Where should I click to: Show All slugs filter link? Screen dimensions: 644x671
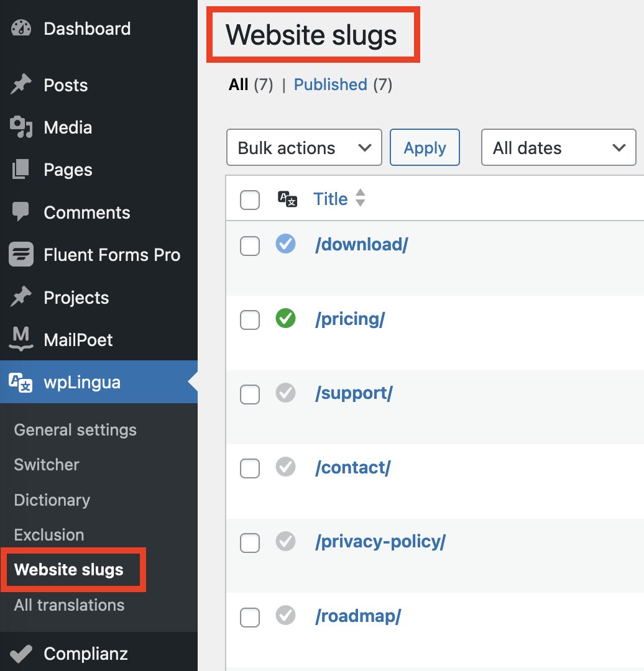[x=239, y=84]
